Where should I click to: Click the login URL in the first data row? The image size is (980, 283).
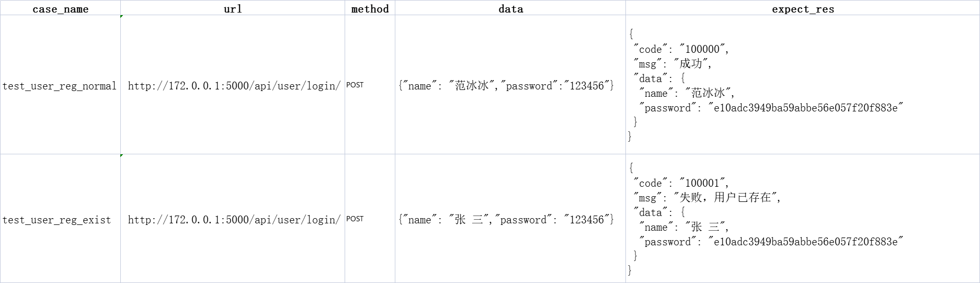(234, 86)
